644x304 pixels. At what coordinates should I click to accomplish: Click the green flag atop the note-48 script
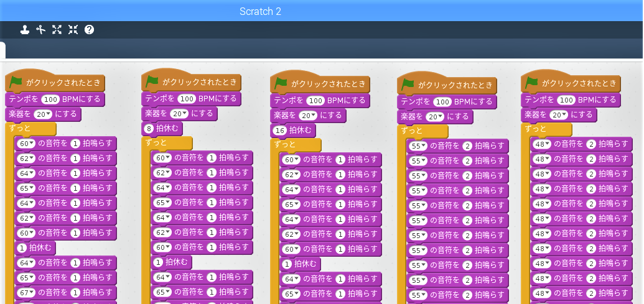[x=531, y=83]
